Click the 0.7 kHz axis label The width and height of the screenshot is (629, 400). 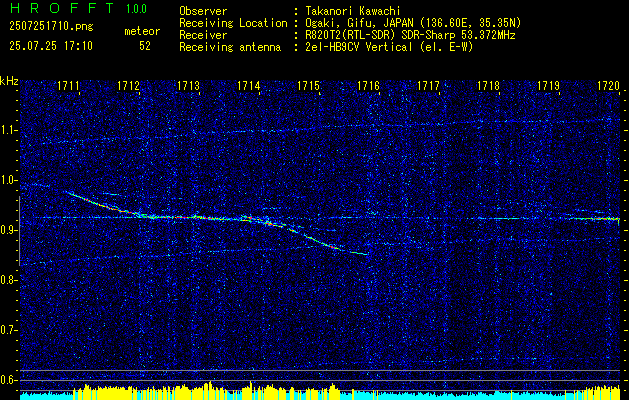(7, 330)
